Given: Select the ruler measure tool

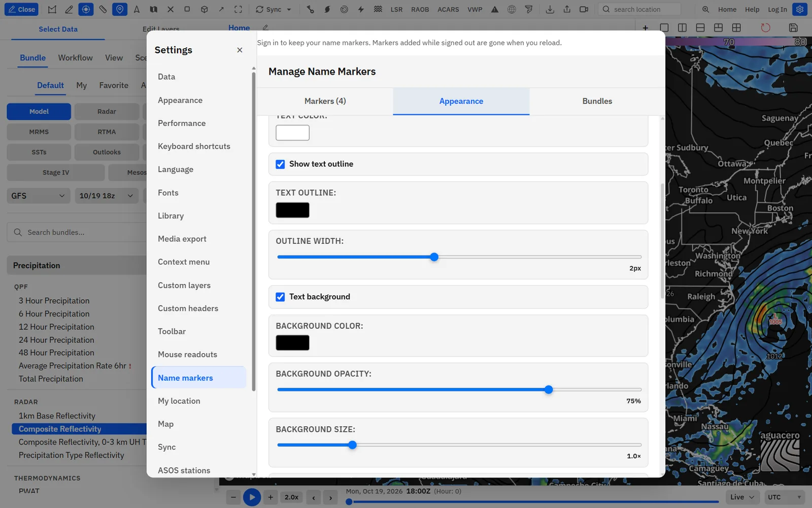Looking at the screenshot, I should point(103,9).
